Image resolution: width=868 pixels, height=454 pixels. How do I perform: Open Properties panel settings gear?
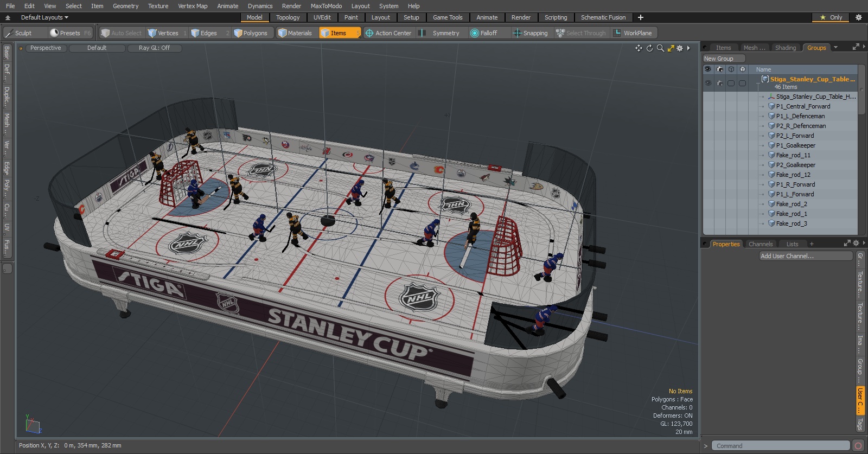tap(856, 244)
